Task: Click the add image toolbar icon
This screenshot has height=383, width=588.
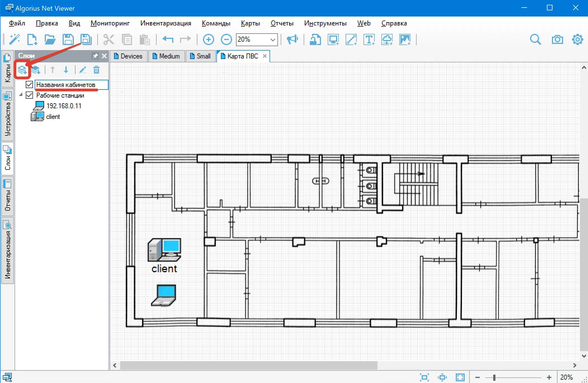Action: click(x=405, y=39)
